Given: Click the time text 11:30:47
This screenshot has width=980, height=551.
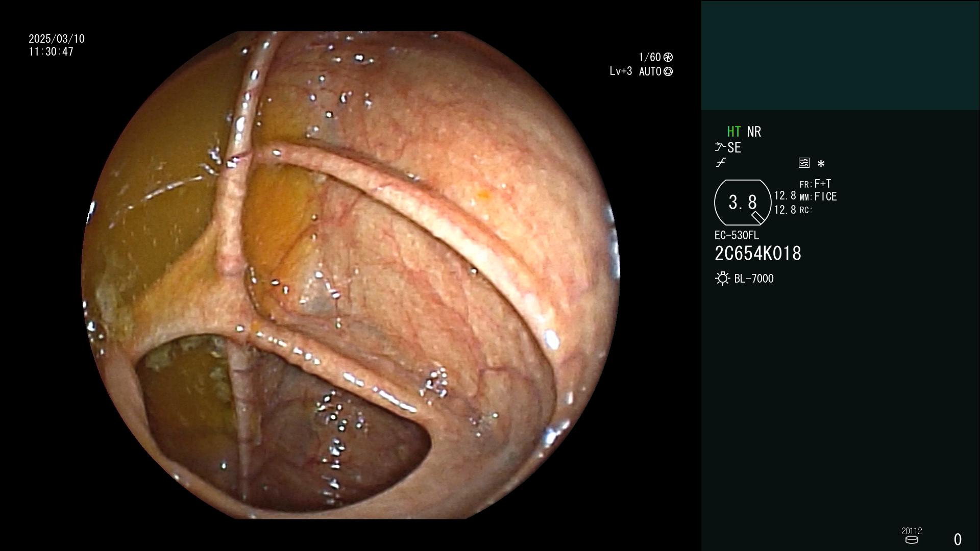Looking at the screenshot, I should [x=51, y=52].
